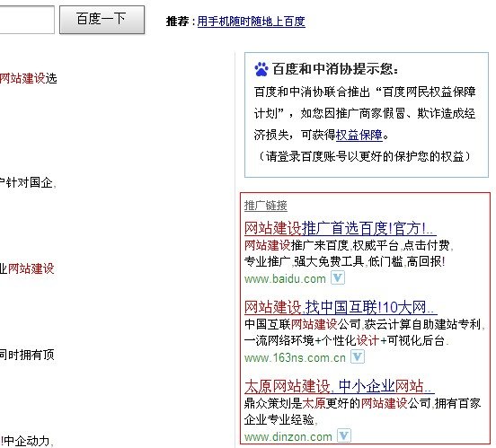Open the dropdown arrow beside www.baidu.com

tap(338, 278)
